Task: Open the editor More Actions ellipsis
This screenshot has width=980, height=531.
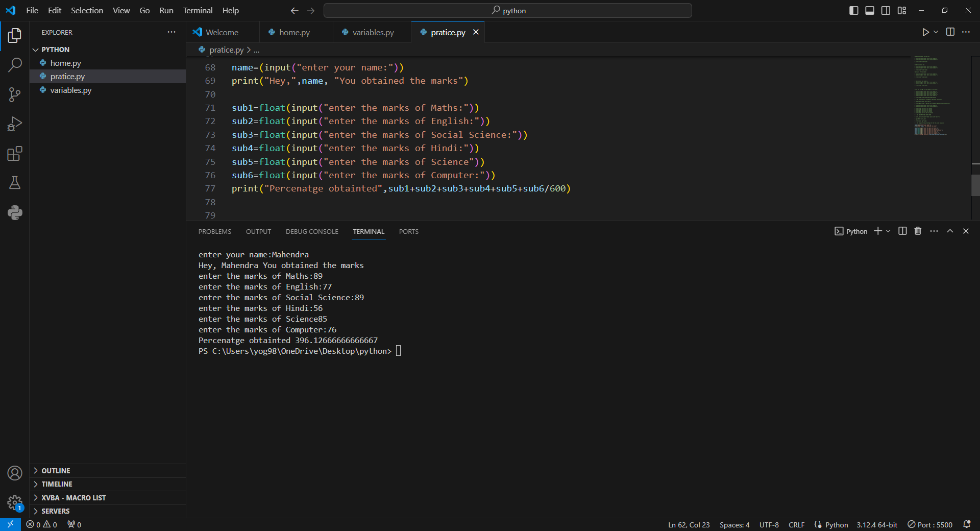Action: [966, 32]
